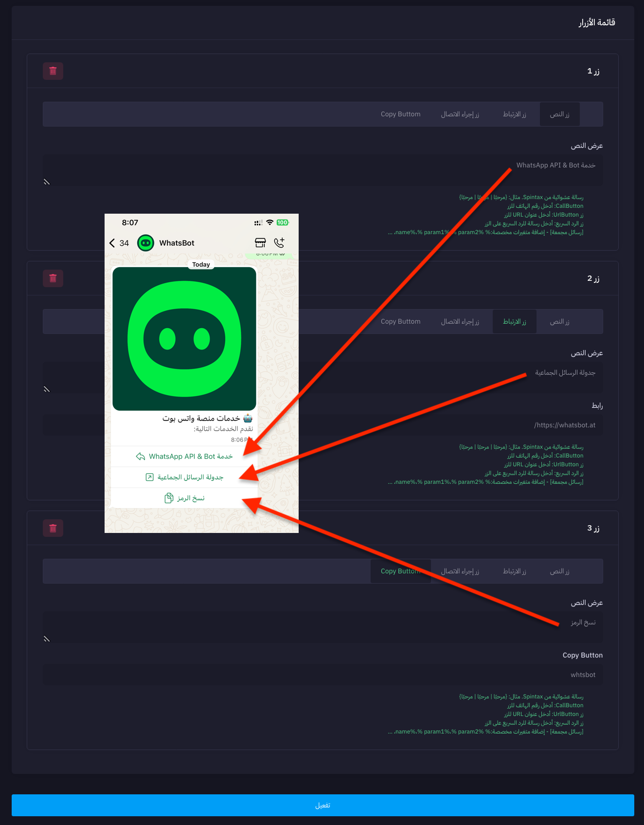Select Copy Buttom tab in button 1

(400, 114)
